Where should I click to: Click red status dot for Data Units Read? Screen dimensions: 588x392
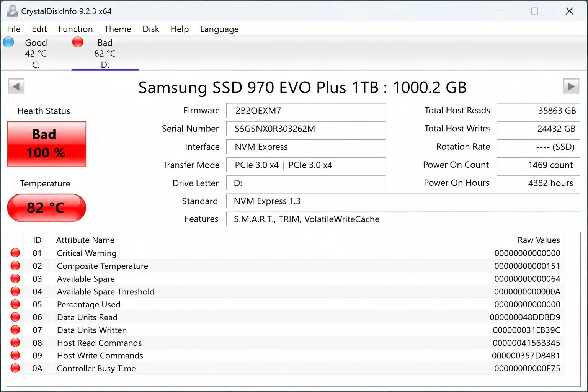(x=15, y=317)
